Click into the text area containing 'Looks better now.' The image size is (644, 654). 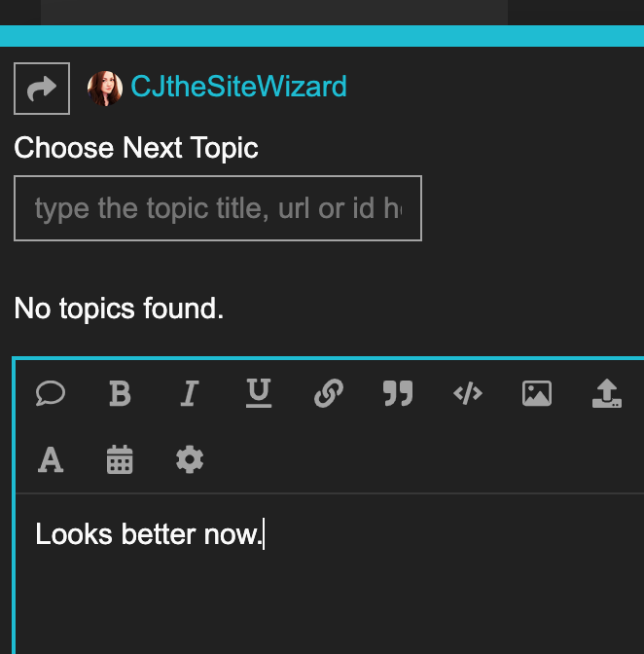pos(292,574)
